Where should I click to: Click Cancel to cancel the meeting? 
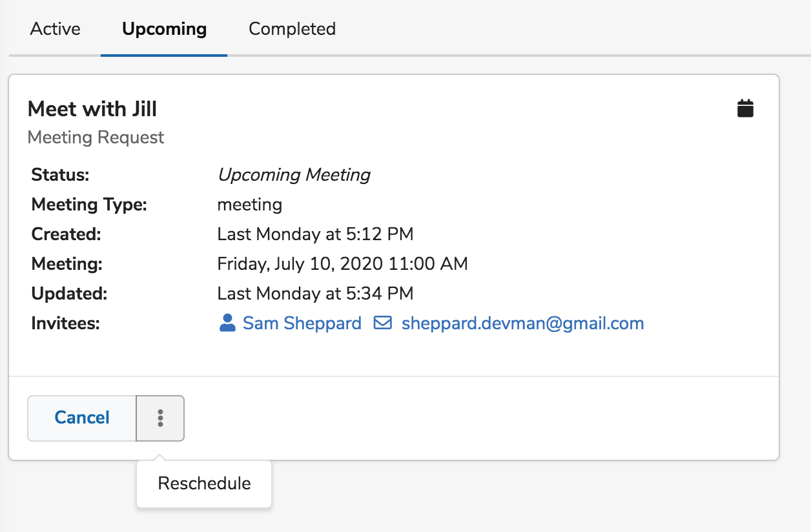[81, 418]
